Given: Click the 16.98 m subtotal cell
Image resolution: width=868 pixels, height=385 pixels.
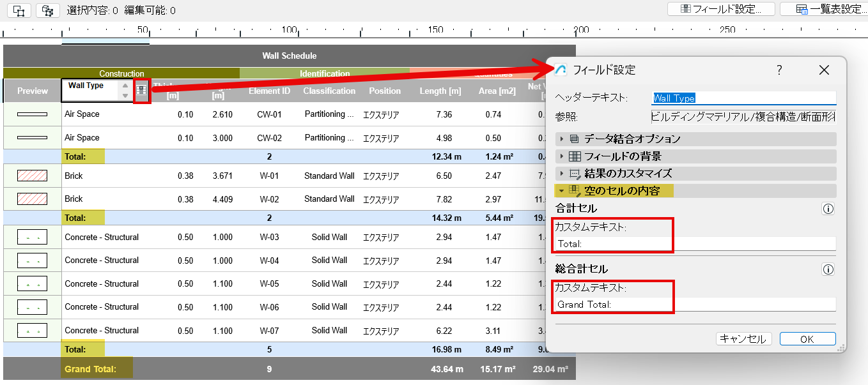Looking at the screenshot, I should click(447, 349).
